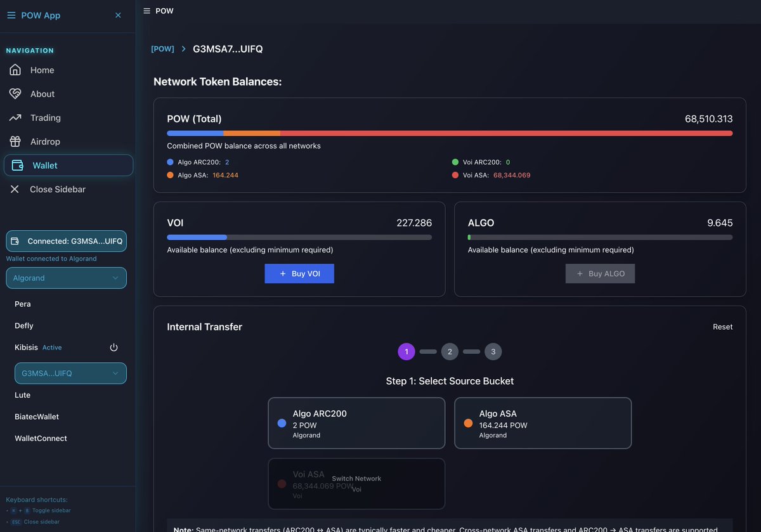
Task: Click the VOI available balance bar
Action: click(x=299, y=237)
